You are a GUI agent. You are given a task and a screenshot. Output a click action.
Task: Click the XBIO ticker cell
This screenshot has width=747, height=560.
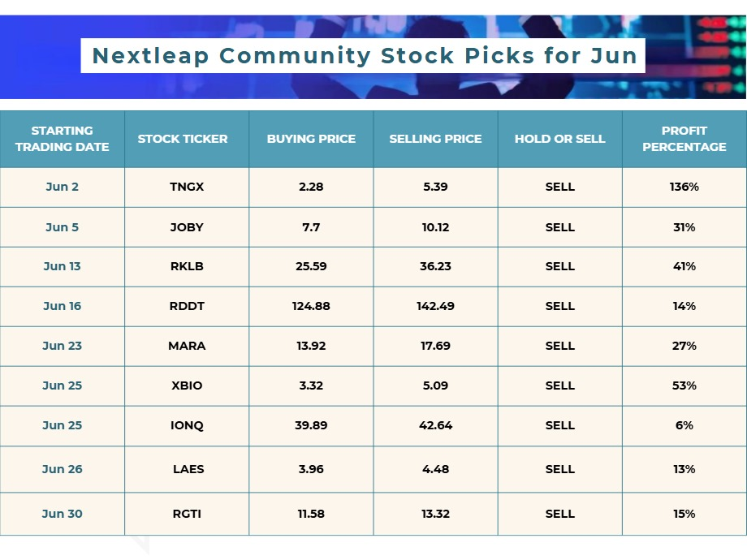[187, 386]
